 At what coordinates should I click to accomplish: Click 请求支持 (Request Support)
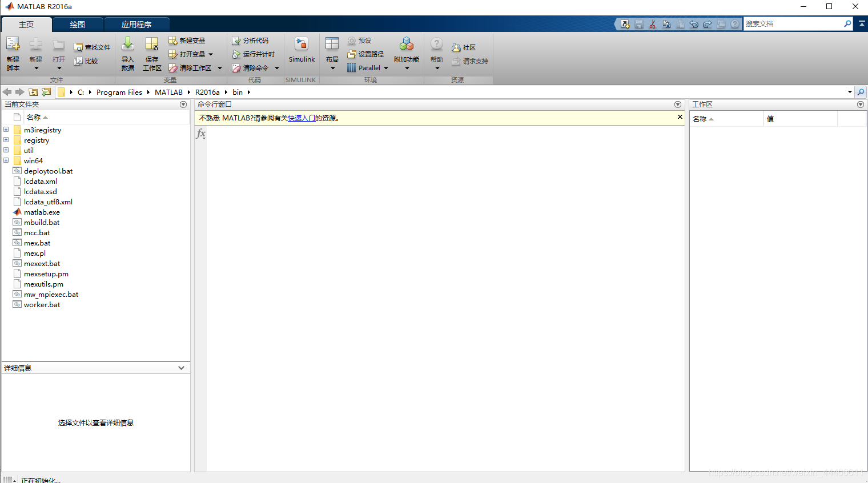click(x=470, y=61)
